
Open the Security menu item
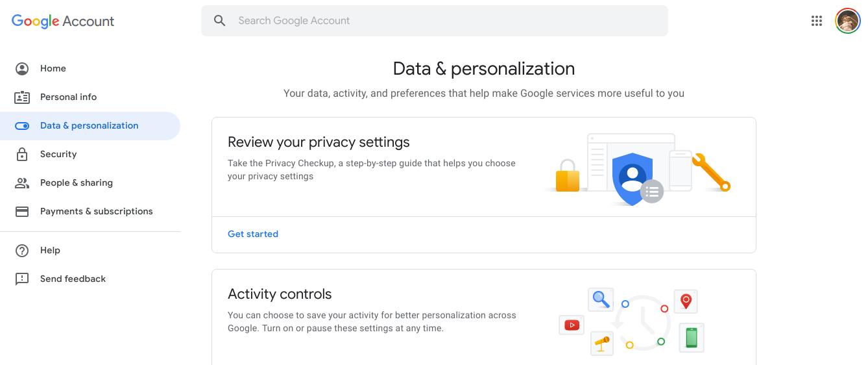[x=58, y=155]
